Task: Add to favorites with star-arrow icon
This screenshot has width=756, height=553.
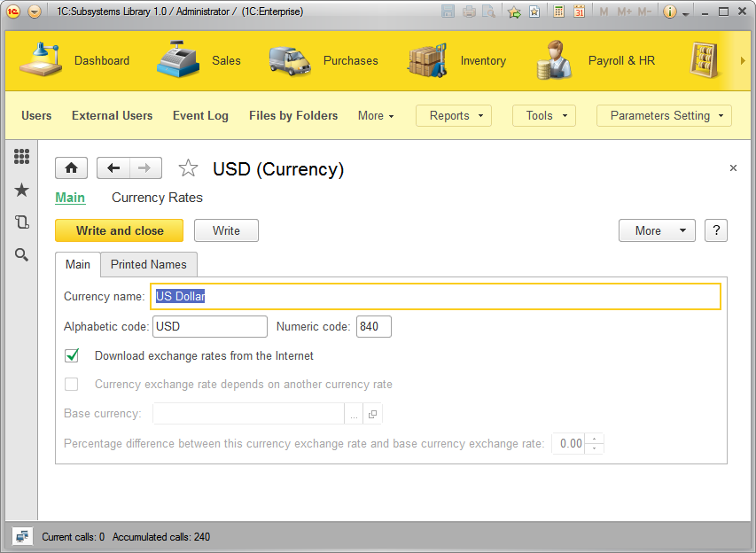Action: tap(514, 12)
